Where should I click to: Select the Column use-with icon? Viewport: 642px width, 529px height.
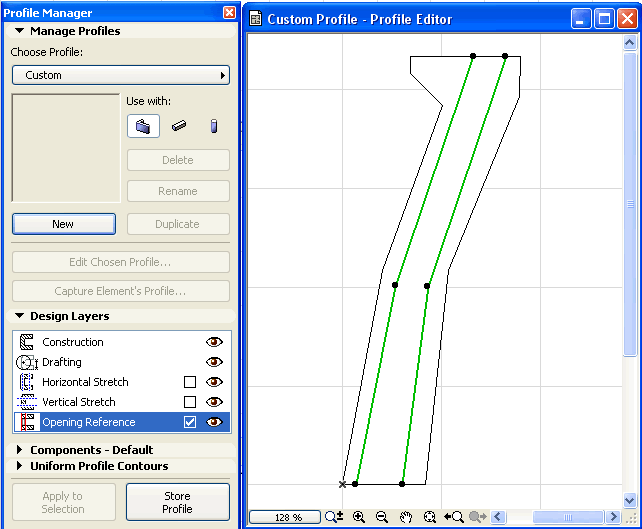pos(212,126)
